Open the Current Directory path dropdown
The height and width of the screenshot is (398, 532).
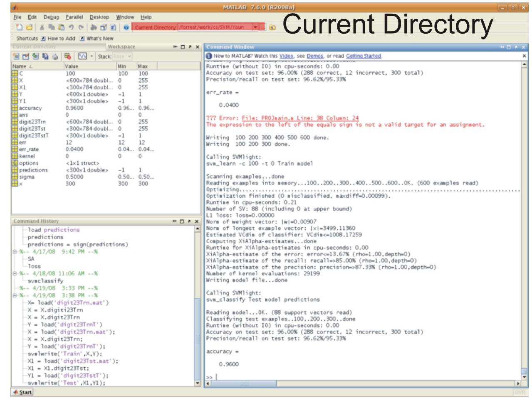tap(255, 27)
